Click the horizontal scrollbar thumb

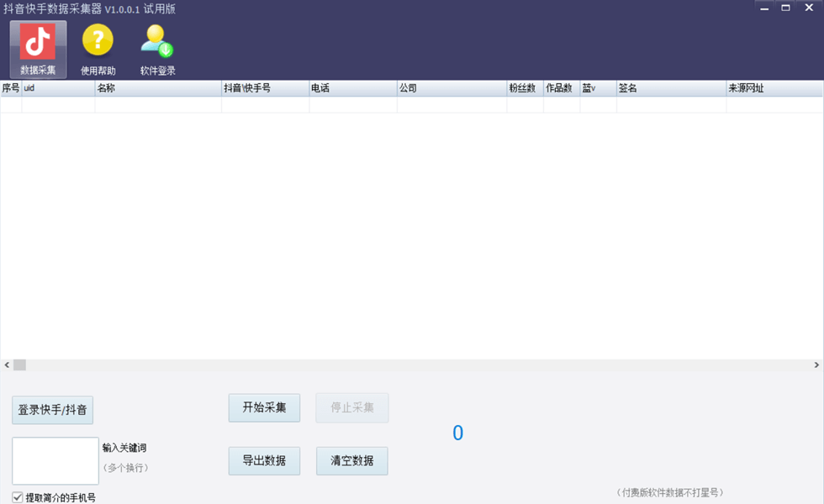point(19,365)
